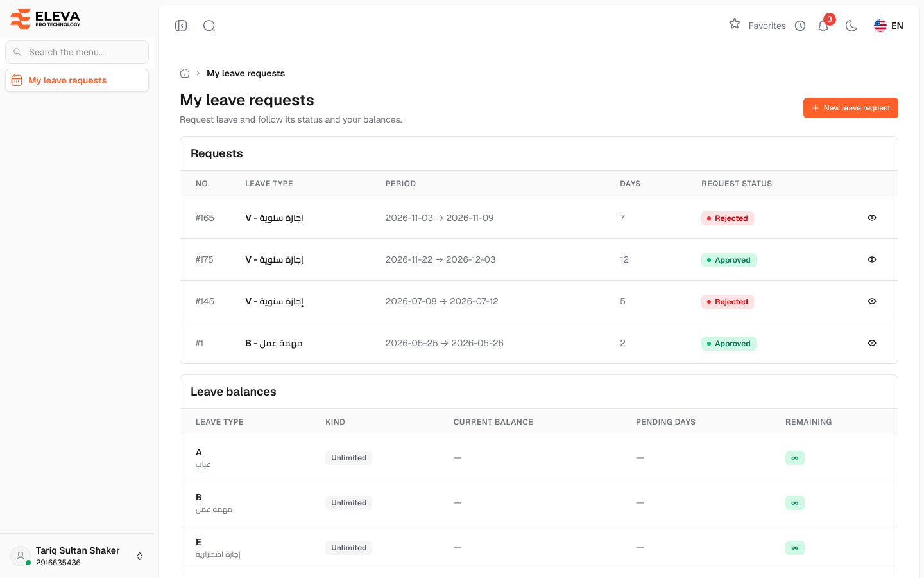Click the ELEVA logo
The width and height of the screenshot is (924, 578).
(x=46, y=19)
